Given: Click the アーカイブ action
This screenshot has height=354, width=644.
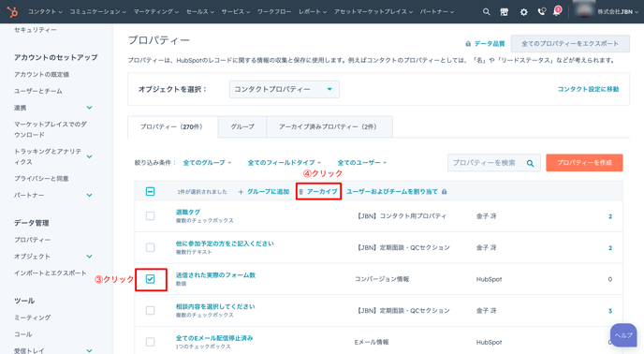Looking at the screenshot, I should [318, 192].
